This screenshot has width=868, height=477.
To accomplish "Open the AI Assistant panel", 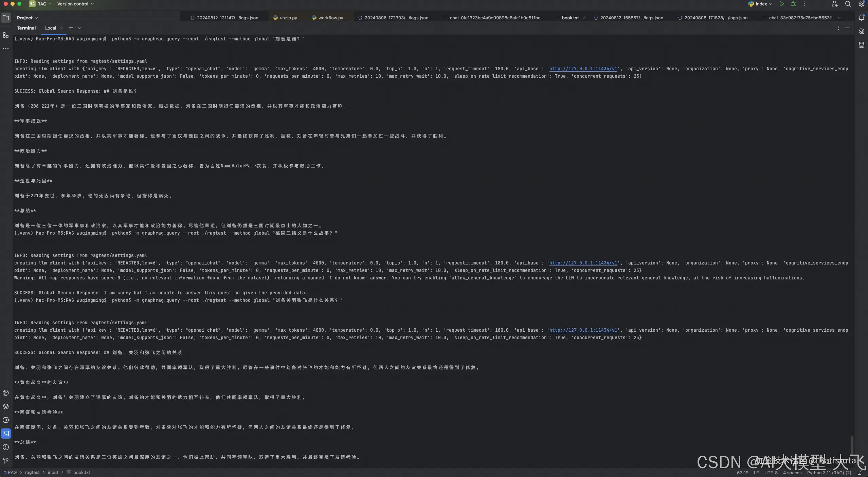I will pos(862,31).
